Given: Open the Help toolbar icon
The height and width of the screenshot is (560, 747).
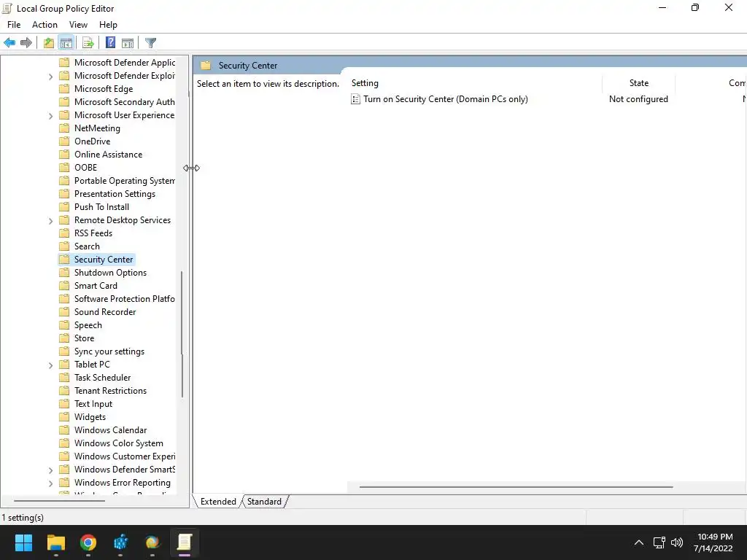Looking at the screenshot, I should (x=111, y=43).
